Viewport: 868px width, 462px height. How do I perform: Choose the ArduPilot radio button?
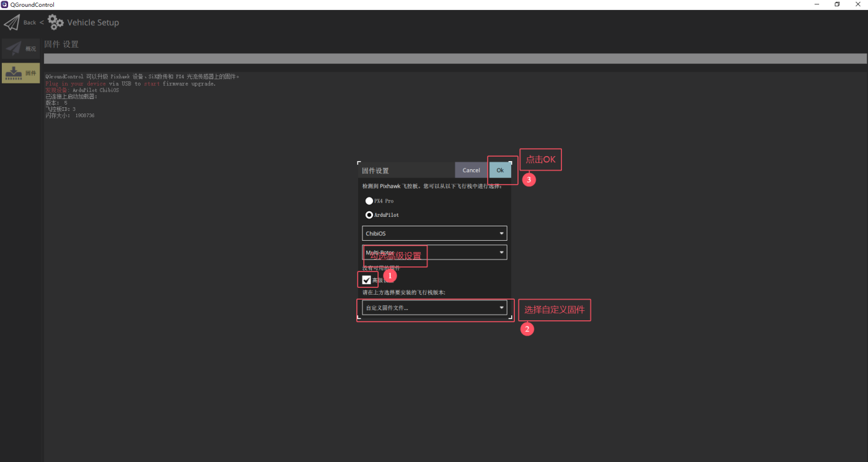point(369,215)
